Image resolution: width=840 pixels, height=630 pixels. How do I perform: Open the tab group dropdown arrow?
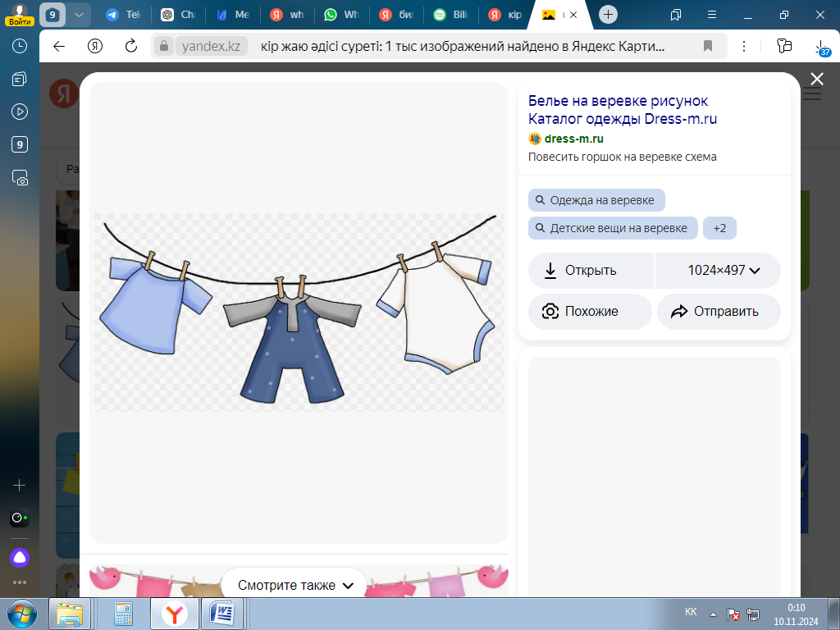[x=78, y=15]
